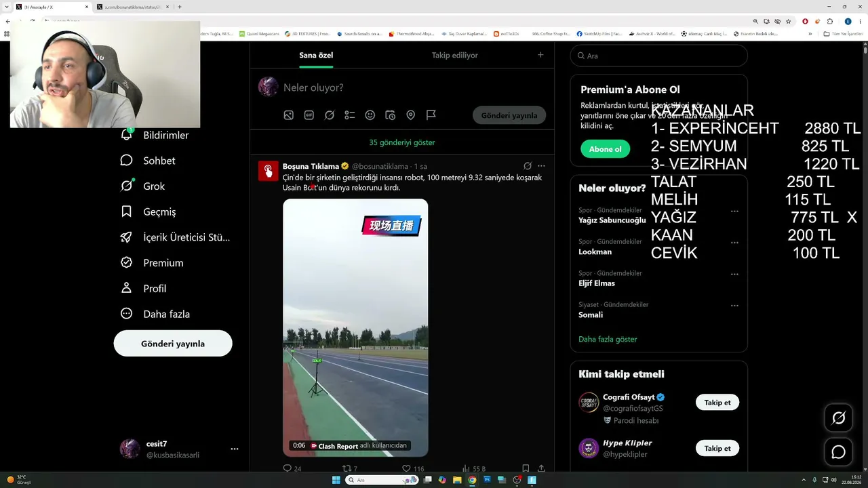Switch to Anasayfa / X browser tab
This screenshot has width=868, height=488.
52,7
